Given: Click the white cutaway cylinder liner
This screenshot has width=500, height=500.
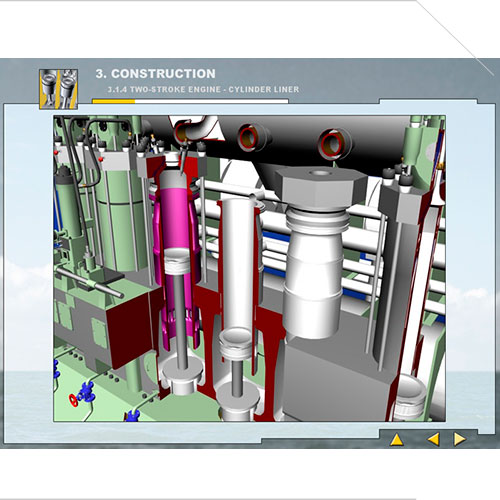Looking at the screenshot, I should coord(237,263).
